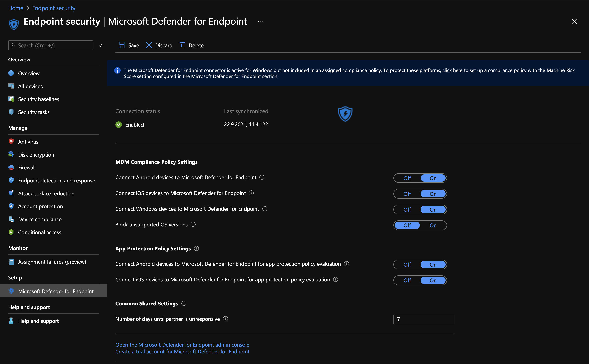Click the Account protection shield icon
This screenshot has width=589, height=364.
click(11, 206)
